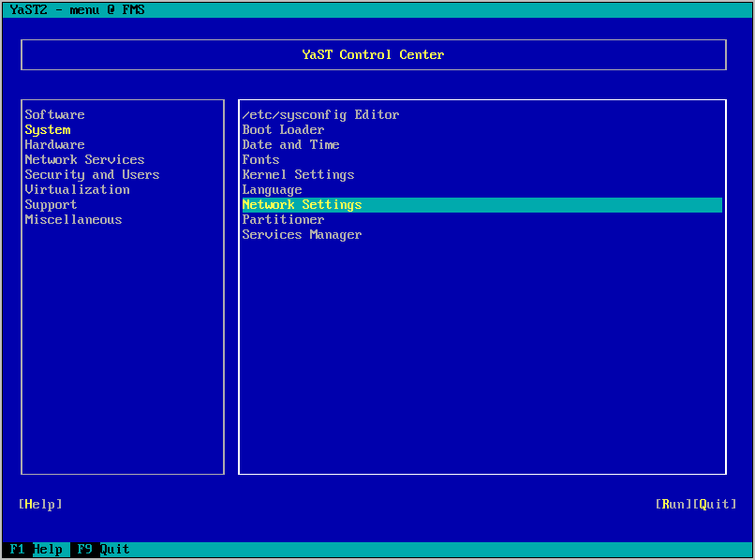The height and width of the screenshot is (560, 755).
Task: Click the YaST Control Center title
Action: pos(373,54)
